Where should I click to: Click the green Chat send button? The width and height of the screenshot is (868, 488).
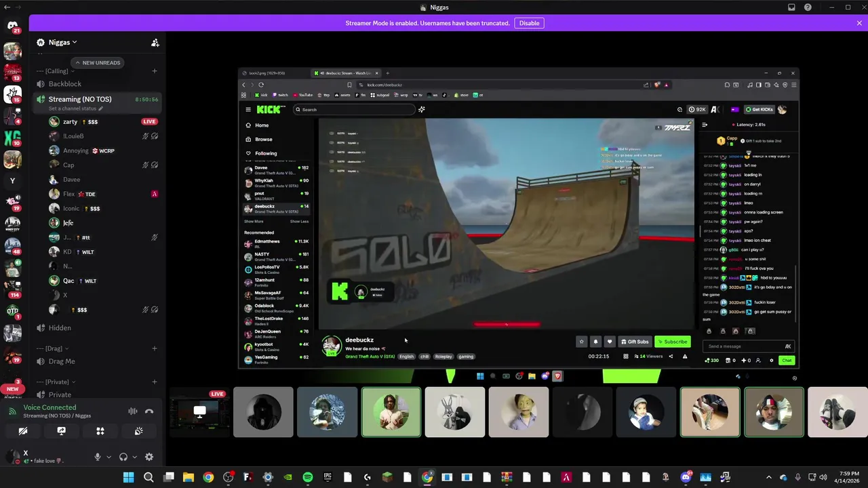[x=787, y=361]
